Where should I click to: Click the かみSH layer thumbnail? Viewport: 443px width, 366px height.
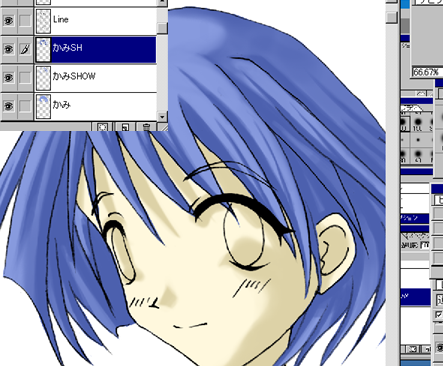click(43, 49)
